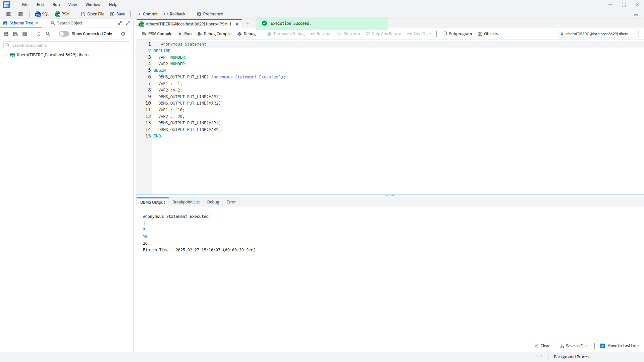Expand the schema tree panel fully
This screenshot has height=362, width=644.
(x=128, y=23)
